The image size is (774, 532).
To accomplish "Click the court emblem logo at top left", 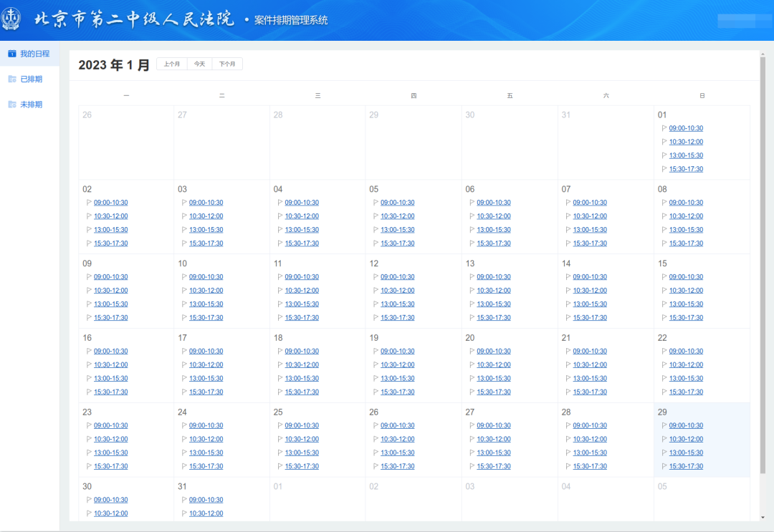I will (x=11, y=19).
